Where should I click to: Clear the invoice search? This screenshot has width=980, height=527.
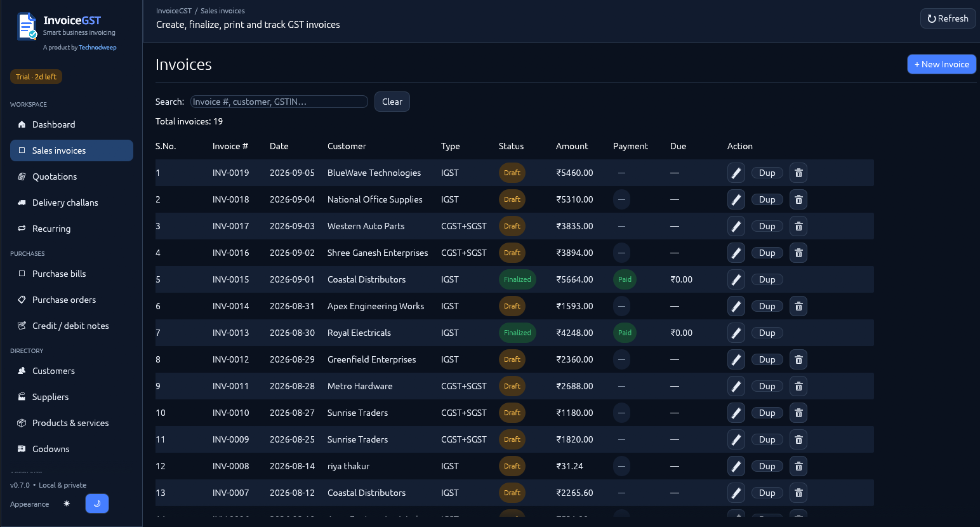[x=392, y=102]
